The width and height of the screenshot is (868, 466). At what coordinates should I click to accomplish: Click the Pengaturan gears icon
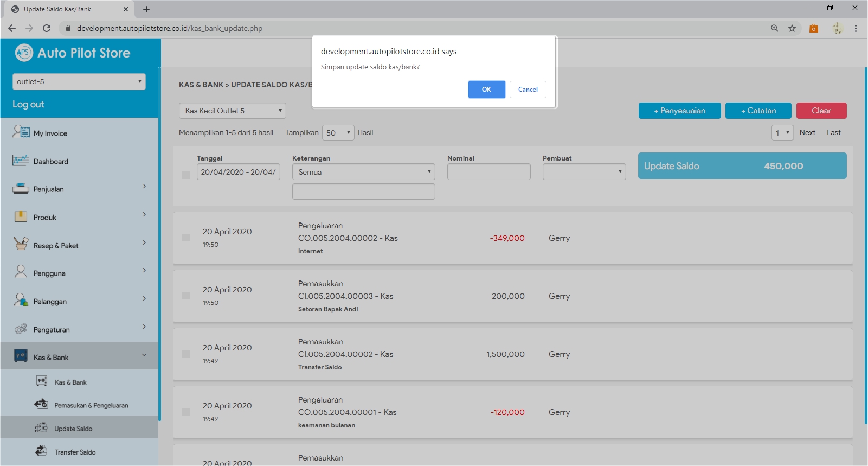[21, 329]
